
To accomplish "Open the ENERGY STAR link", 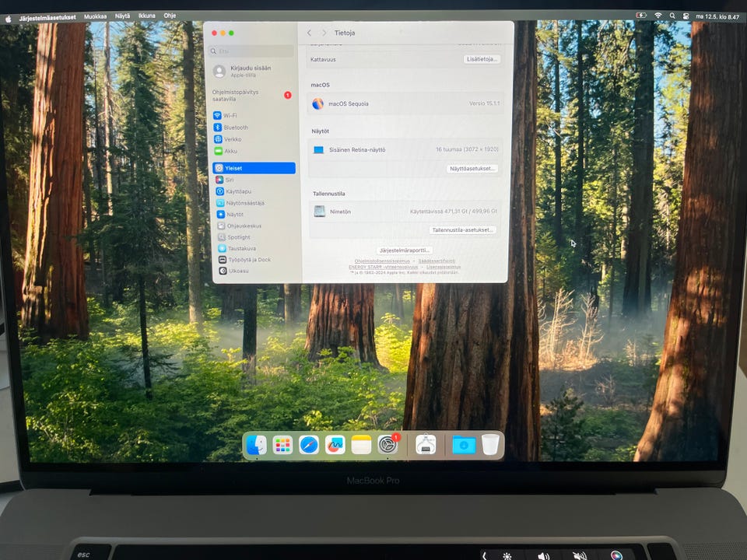I will [383, 267].
